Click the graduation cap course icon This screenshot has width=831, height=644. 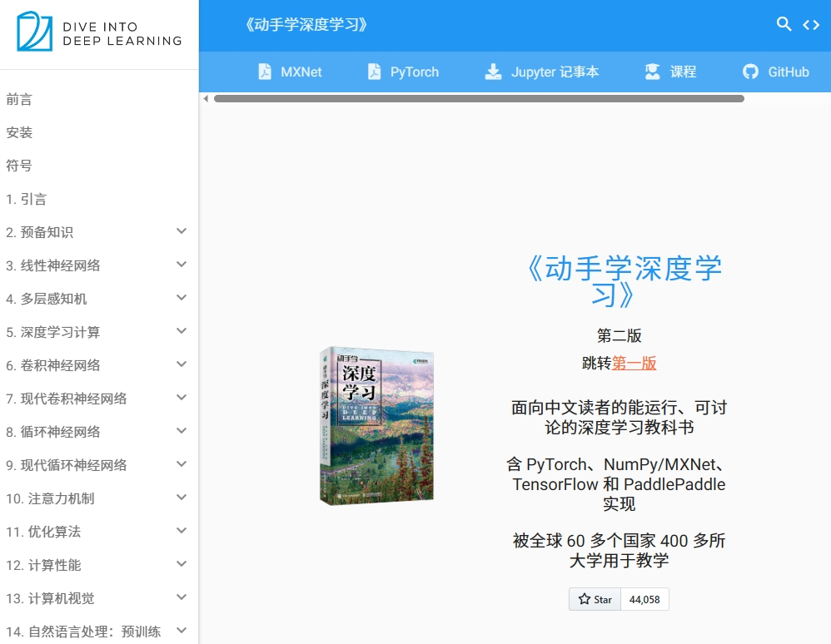tap(653, 72)
